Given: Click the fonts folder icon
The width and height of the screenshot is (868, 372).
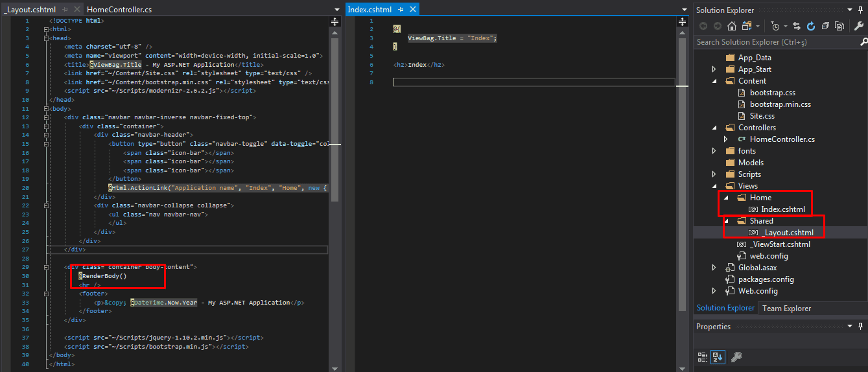Looking at the screenshot, I should 730,151.
